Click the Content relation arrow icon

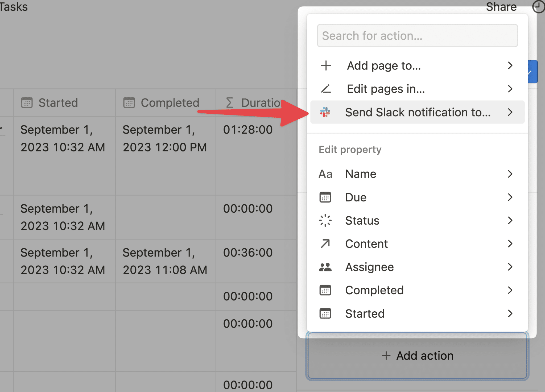[325, 244]
